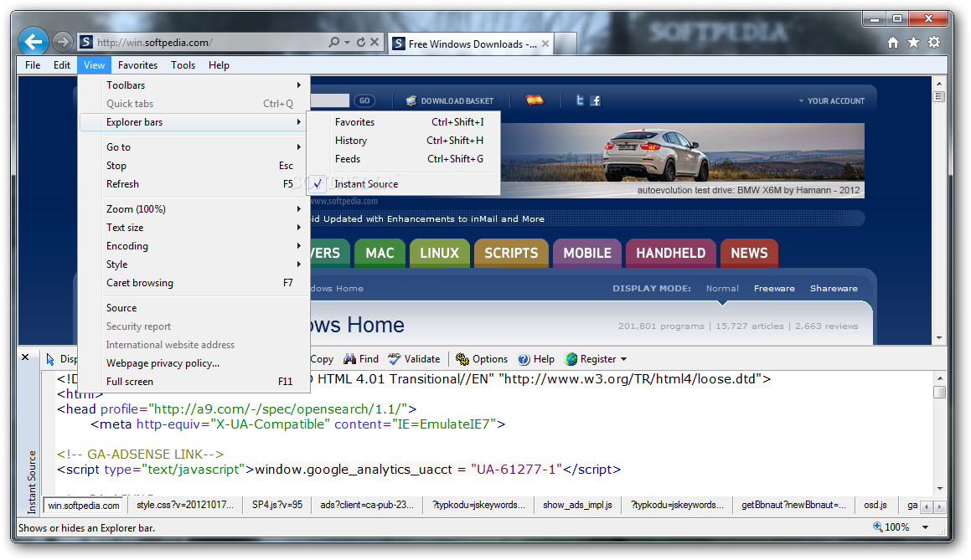Click the HANDHELD category tab
This screenshot has height=560, width=971.
click(x=671, y=253)
